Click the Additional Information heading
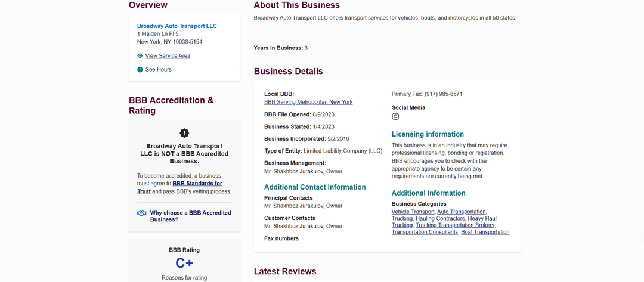The image size is (644, 282). (x=428, y=193)
